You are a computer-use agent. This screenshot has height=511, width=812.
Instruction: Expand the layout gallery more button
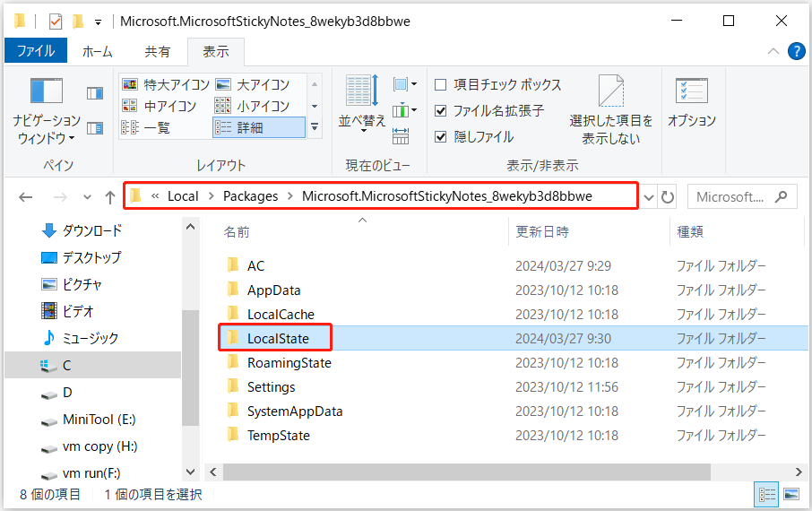(315, 126)
